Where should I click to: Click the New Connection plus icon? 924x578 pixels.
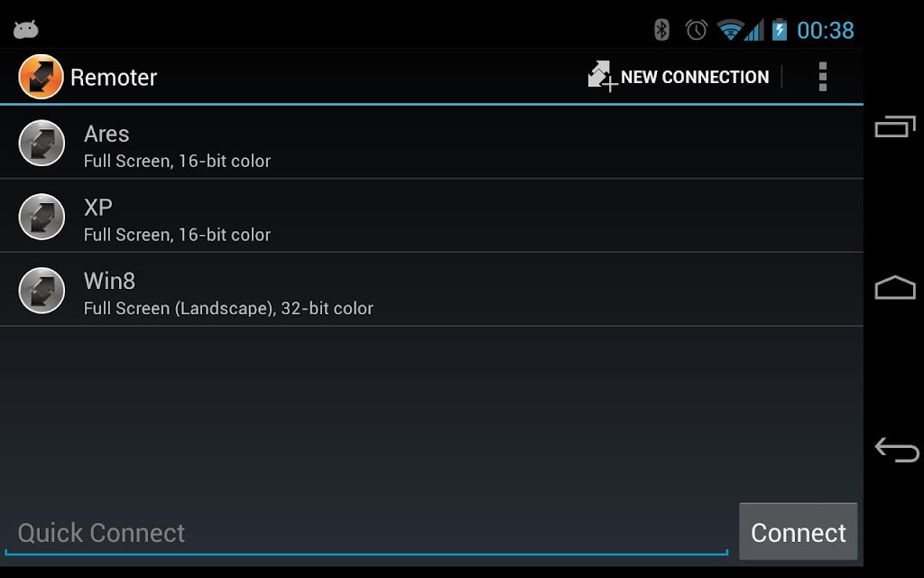pyautogui.click(x=602, y=77)
